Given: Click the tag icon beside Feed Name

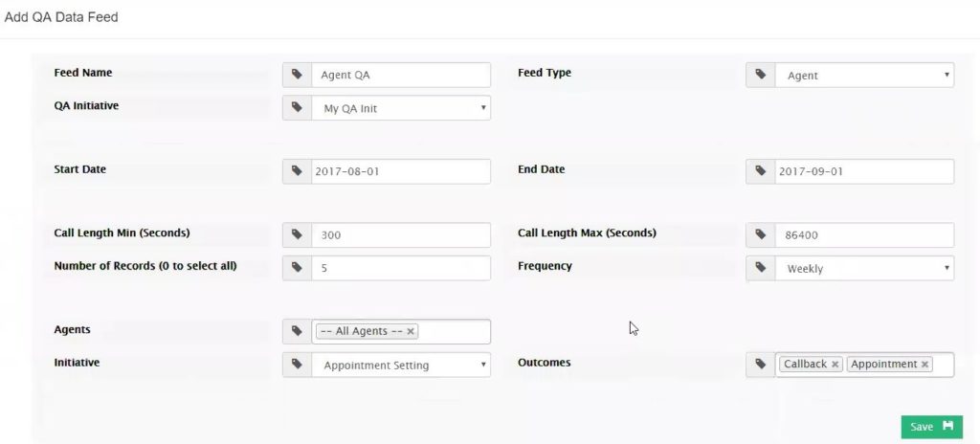Looking at the screenshot, I should coord(297,75).
